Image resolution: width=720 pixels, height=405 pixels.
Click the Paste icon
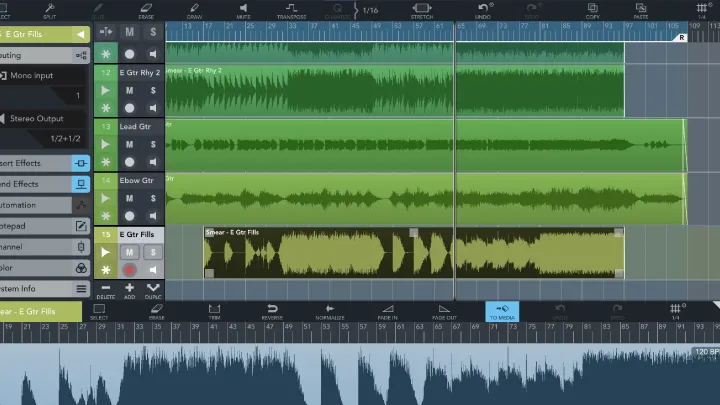click(x=640, y=9)
